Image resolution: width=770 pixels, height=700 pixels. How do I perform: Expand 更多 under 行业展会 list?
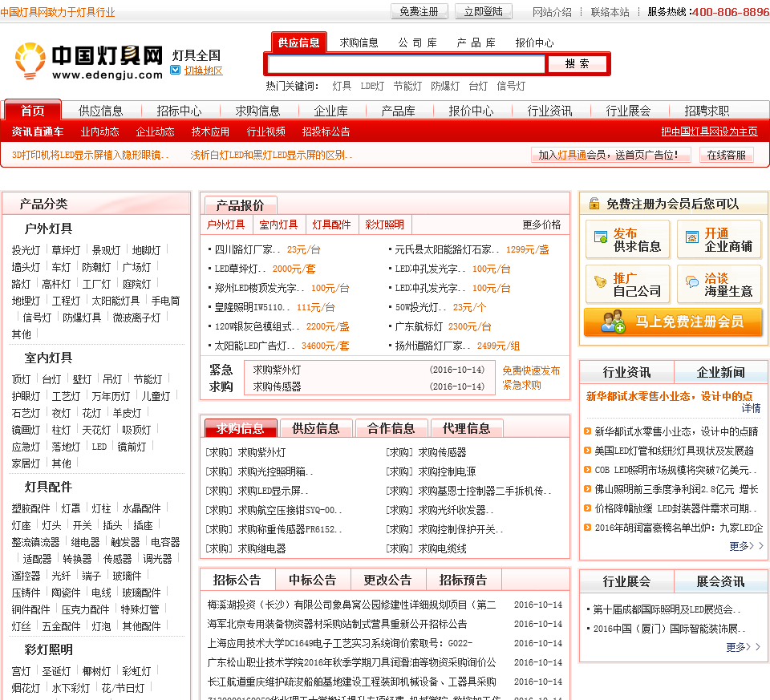tap(743, 647)
